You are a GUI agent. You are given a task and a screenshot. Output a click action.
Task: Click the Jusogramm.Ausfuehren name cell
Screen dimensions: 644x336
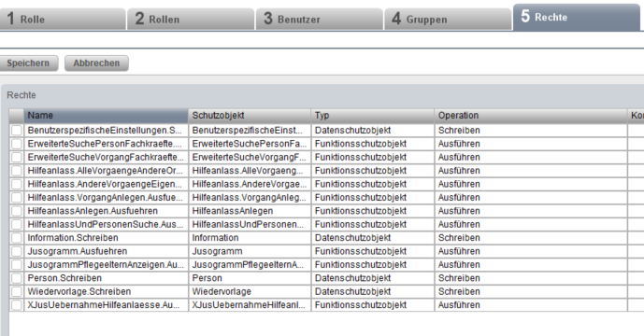coord(106,251)
